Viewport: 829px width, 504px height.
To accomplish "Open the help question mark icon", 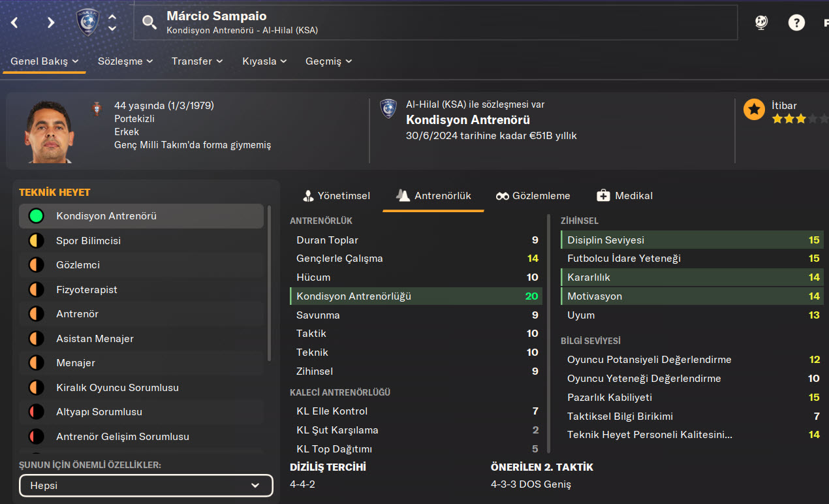I will [x=796, y=23].
